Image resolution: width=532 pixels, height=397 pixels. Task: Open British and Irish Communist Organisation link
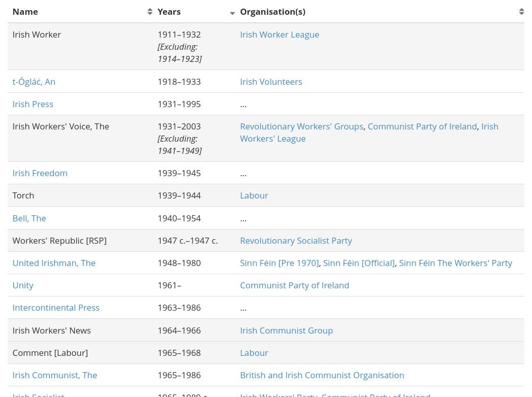(322, 375)
